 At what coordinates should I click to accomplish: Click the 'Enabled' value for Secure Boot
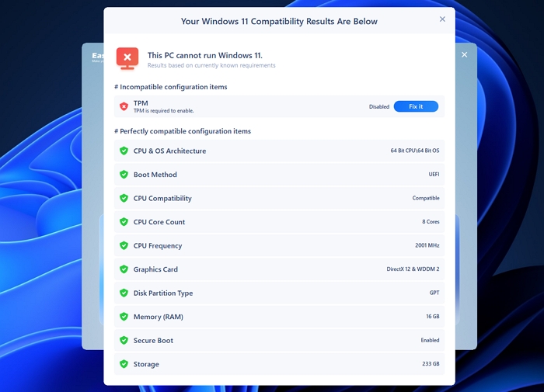click(x=430, y=340)
